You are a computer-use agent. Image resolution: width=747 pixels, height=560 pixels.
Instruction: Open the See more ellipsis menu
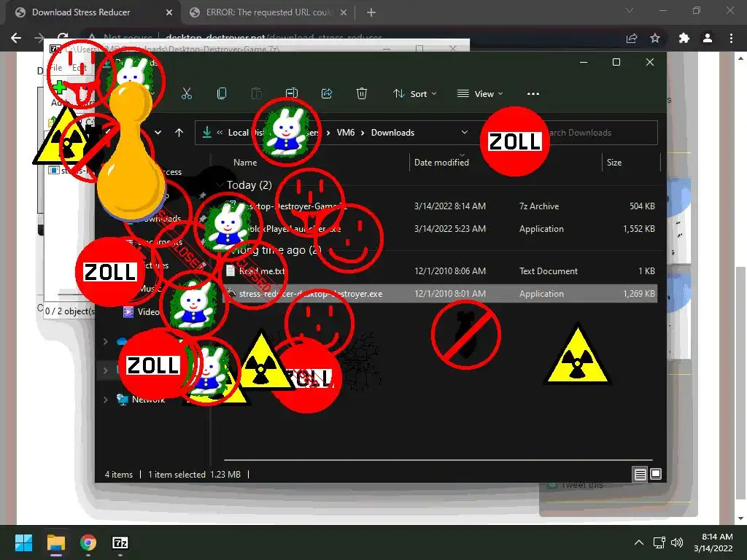533,94
